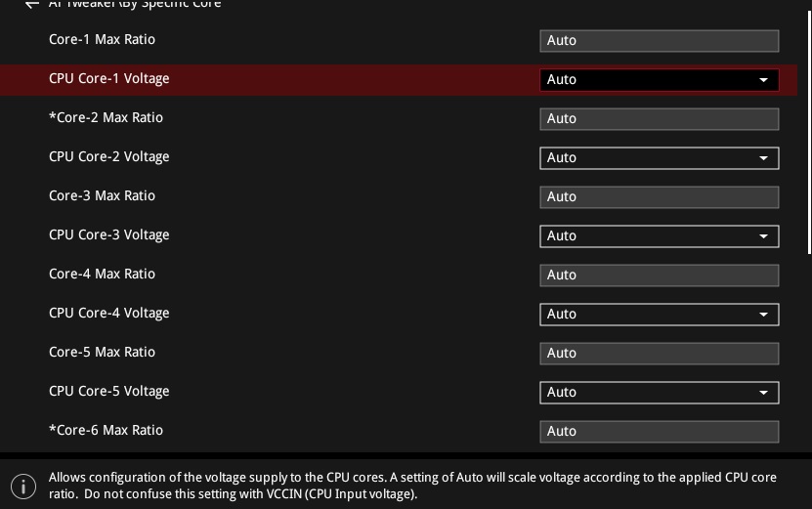
Task: Select the Core-3 Max Ratio field
Action: [x=660, y=197]
